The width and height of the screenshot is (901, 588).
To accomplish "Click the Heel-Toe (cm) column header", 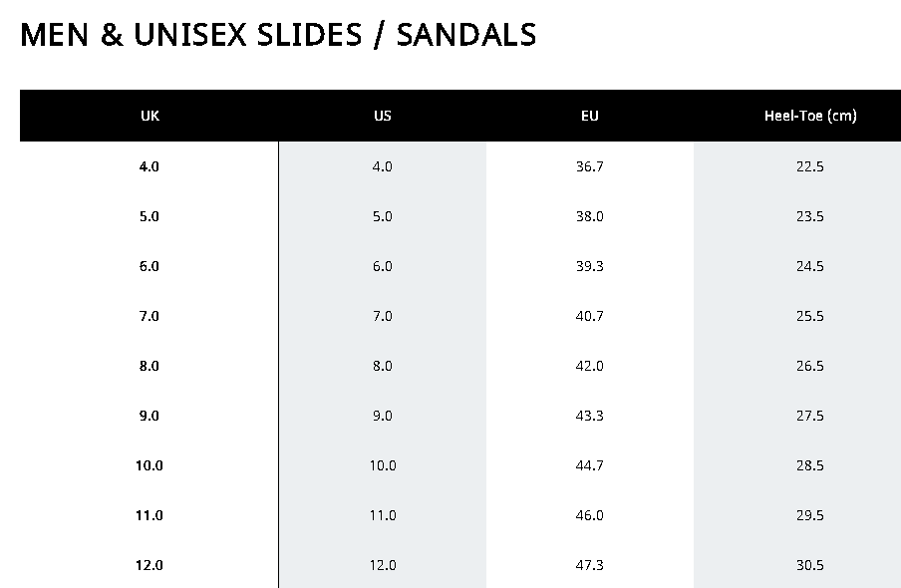I will click(809, 116).
